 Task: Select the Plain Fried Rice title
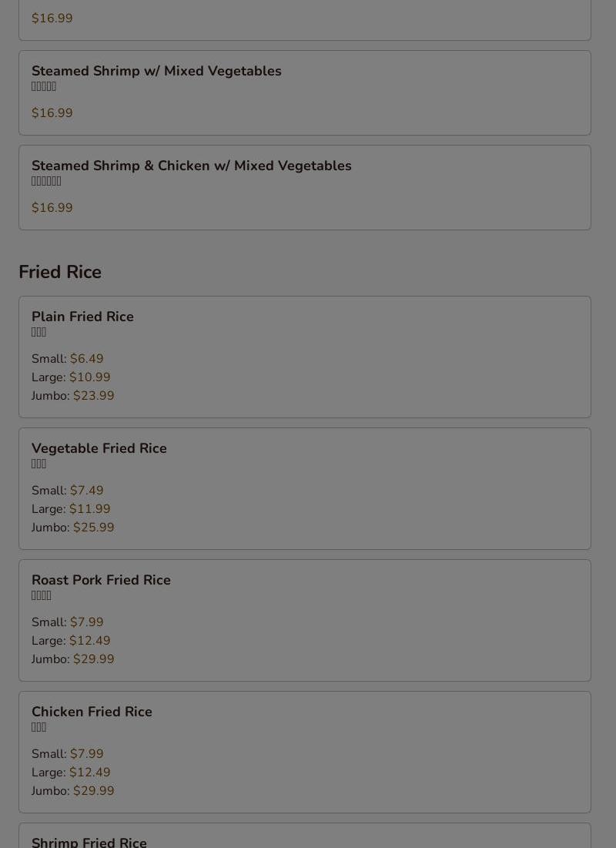[82, 317]
